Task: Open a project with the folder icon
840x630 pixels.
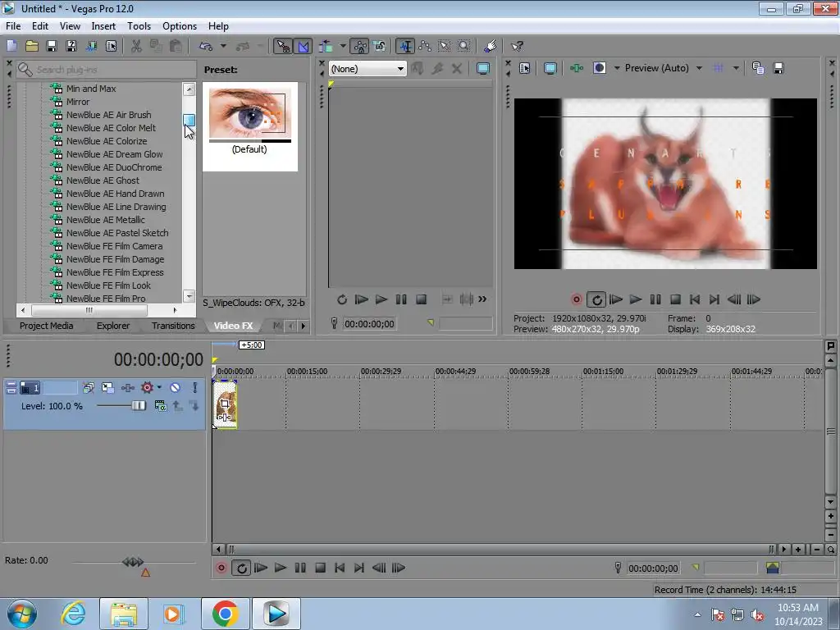Action: [32, 47]
